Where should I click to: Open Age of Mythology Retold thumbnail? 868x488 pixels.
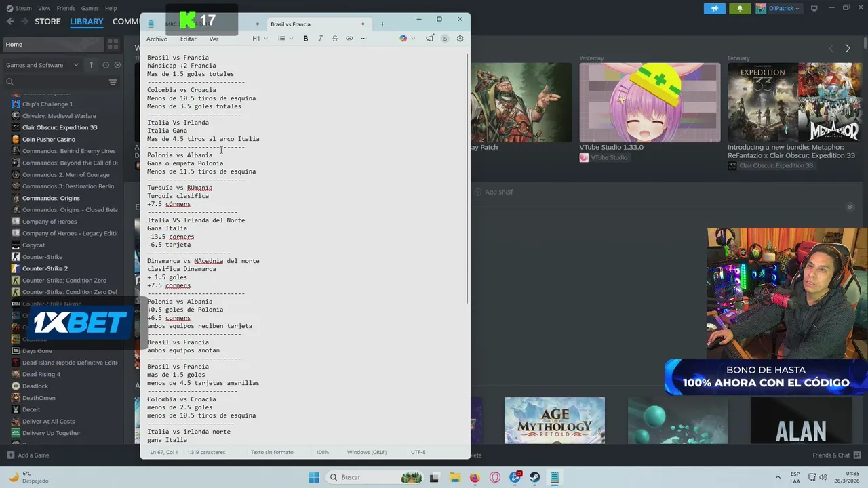tap(555, 420)
